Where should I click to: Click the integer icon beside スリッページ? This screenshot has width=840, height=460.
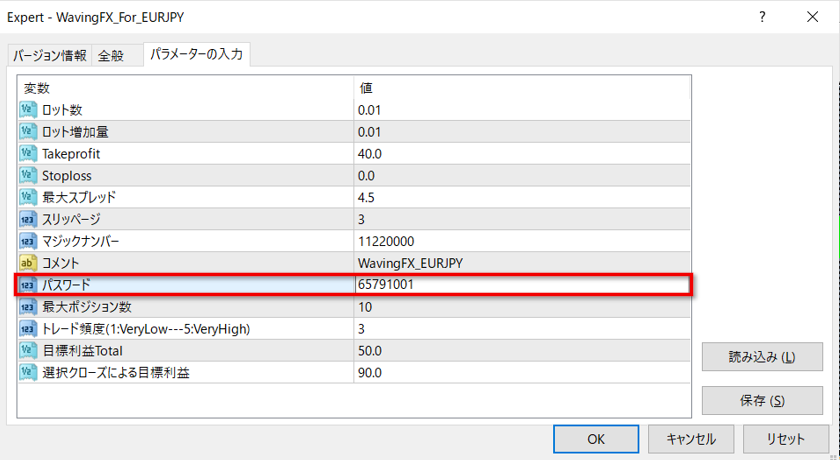click(28, 219)
